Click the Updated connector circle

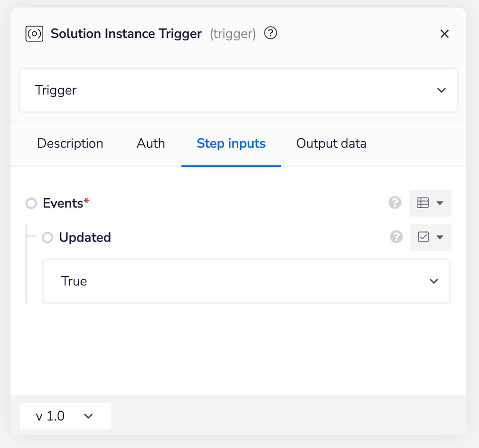coord(47,238)
